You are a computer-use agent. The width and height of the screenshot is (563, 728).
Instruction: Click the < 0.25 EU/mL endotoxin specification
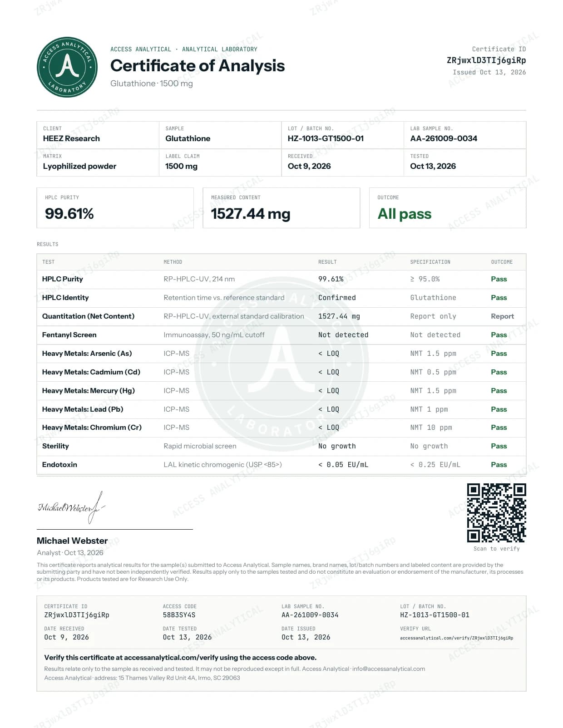[x=435, y=465]
